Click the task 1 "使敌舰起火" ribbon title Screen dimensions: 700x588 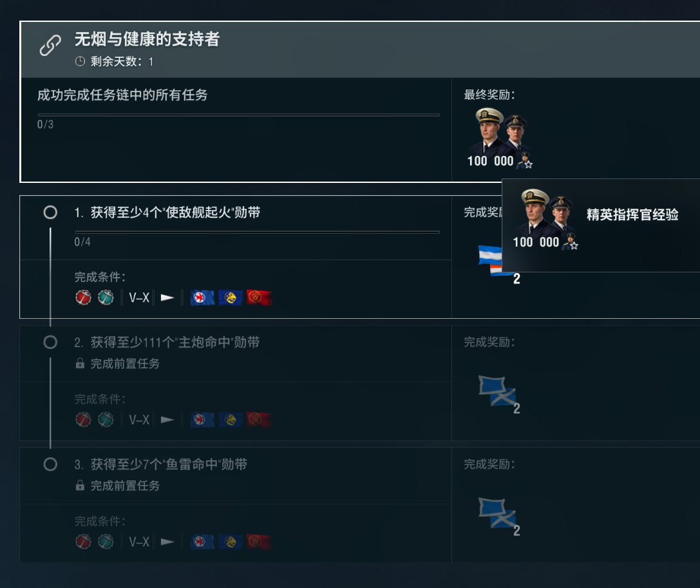[x=175, y=213]
